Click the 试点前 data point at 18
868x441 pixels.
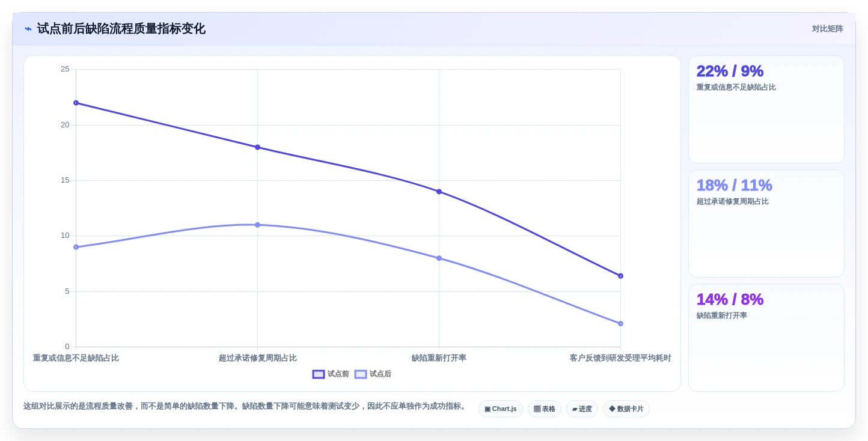click(x=257, y=147)
